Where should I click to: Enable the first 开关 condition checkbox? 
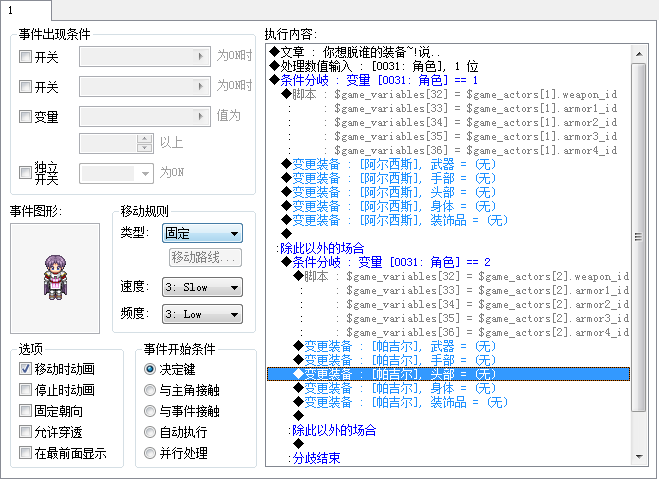pyautogui.click(x=25, y=56)
